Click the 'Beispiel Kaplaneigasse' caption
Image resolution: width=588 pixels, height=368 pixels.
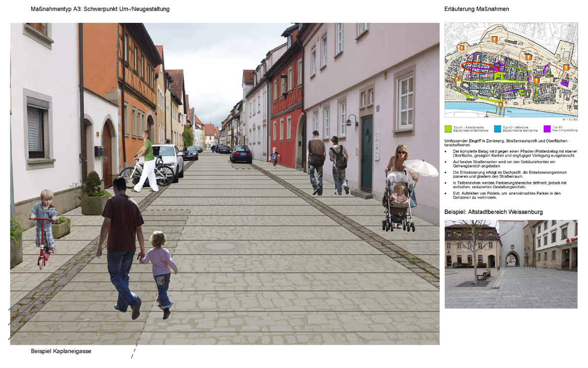click(61, 352)
